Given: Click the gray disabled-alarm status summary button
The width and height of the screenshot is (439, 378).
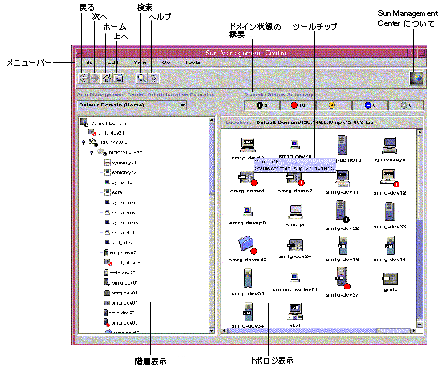Looking at the screenshot, I should [406, 105].
